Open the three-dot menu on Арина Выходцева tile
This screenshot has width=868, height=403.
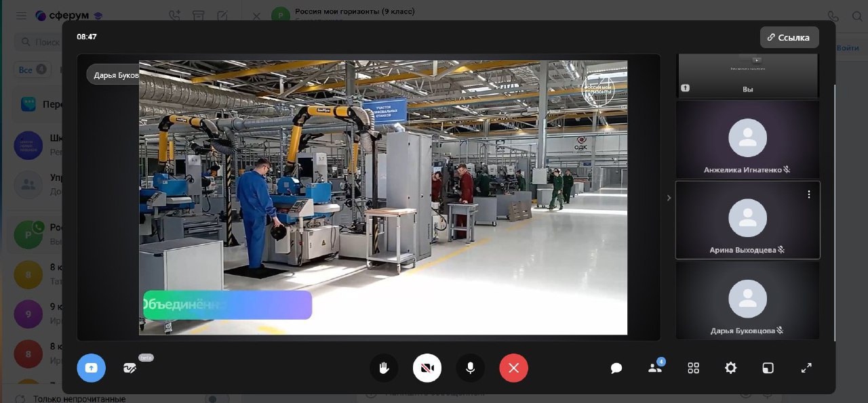coord(809,194)
